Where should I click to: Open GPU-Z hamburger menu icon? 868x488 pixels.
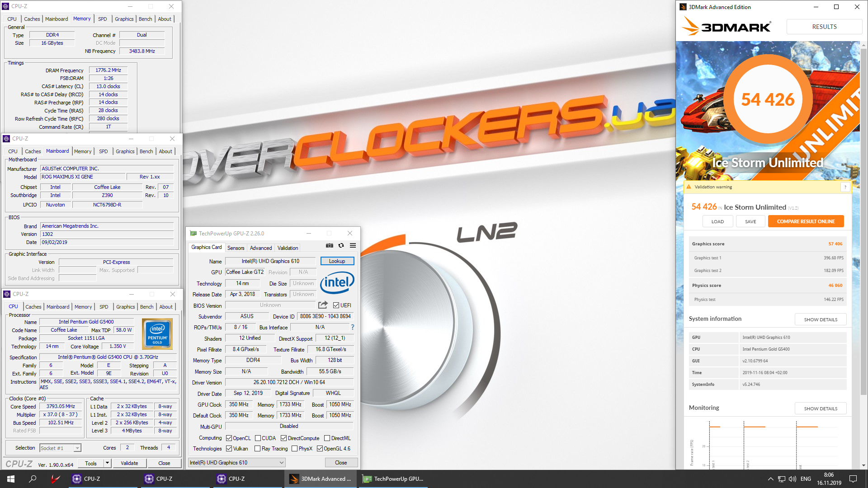click(x=353, y=245)
